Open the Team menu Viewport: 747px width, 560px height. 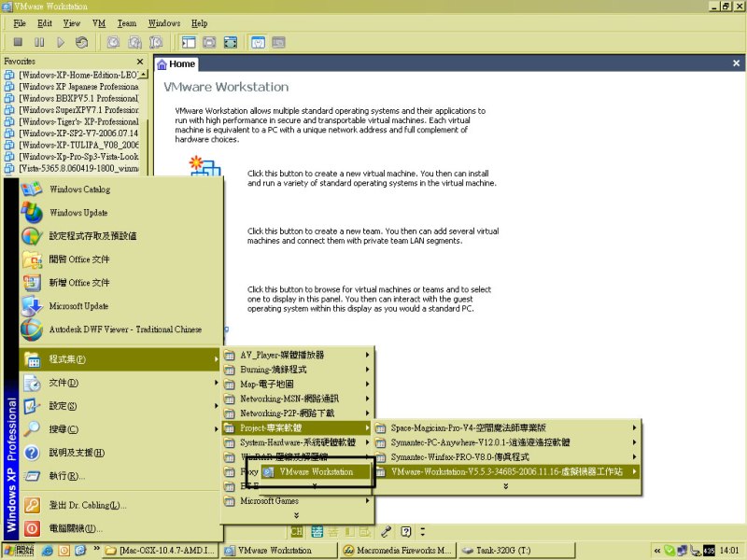coord(127,23)
